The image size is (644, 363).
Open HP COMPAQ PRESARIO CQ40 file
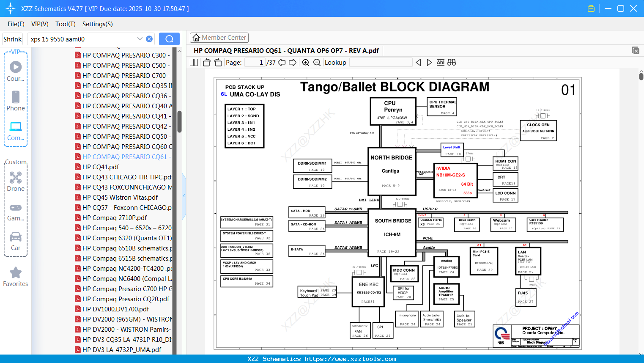pos(123,106)
